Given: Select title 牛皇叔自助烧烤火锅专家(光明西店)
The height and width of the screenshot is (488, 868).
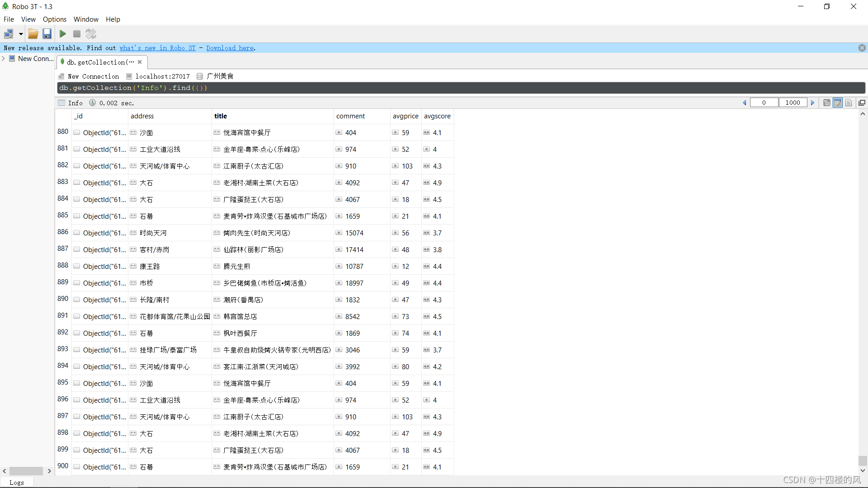Looking at the screenshot, I should coord(277,350).
